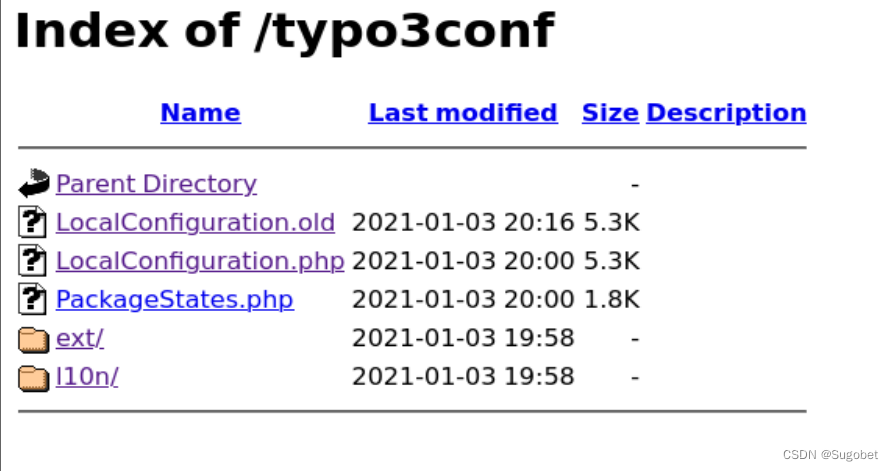Open the ext/ directory link
Image resolution: width=894 pixels, height=471 pixels.
coord(80,338)
